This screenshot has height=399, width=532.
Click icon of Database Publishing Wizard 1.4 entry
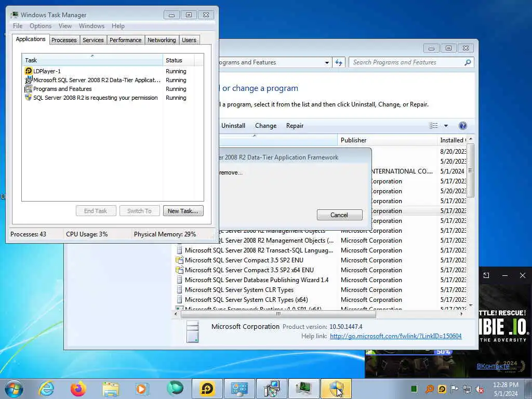[179, 280]
